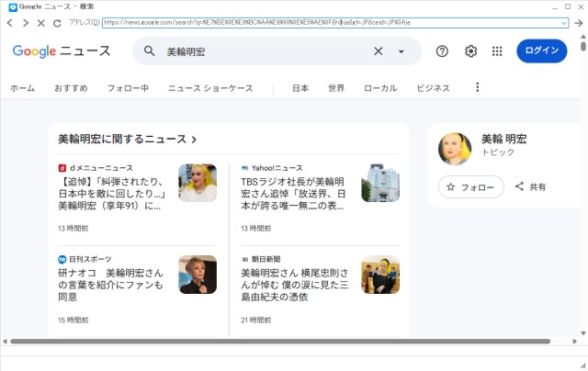Click the horizontal scrollbar left arrow
Viewport: 588px width, 371px height.
point(5,342)
